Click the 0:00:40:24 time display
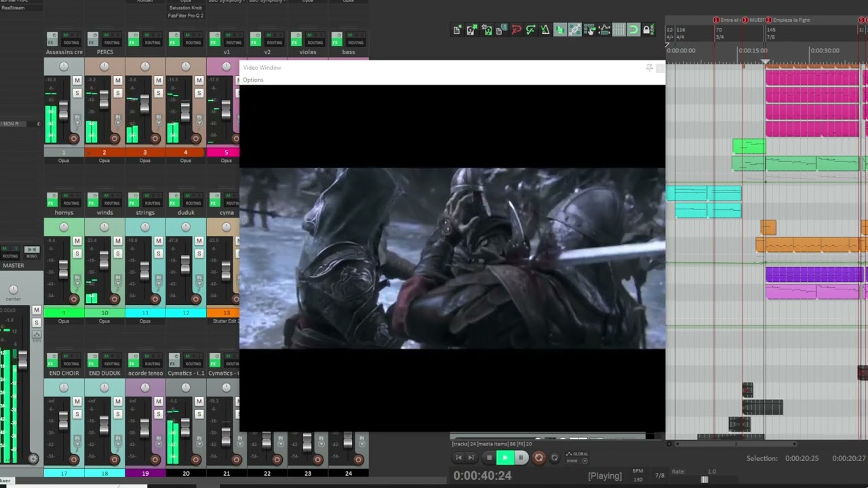This screenshot has height=488, width=868. pyautogui.click(x=482, y=476)
